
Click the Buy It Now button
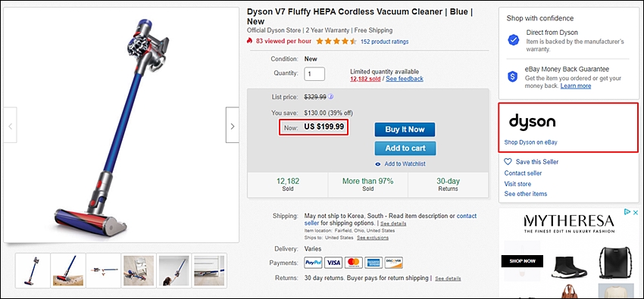click(405, 129)
